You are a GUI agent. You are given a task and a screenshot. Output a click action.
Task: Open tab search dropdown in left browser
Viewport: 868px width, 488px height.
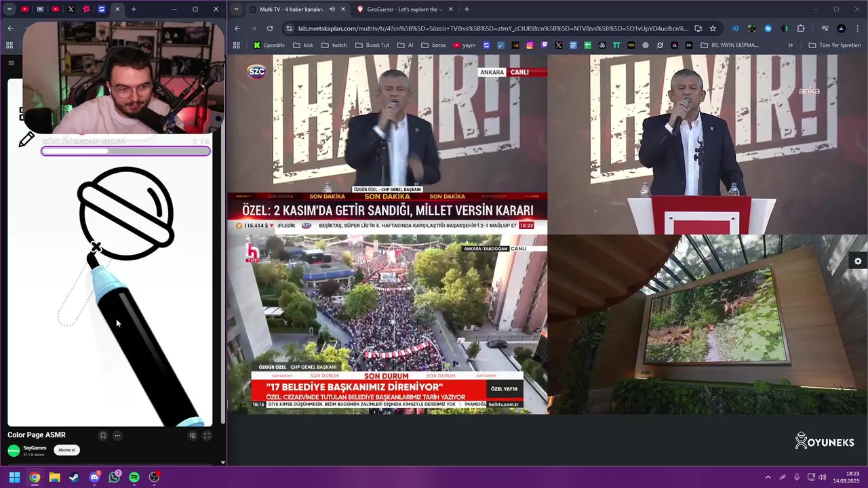click(x=9, y=9)
